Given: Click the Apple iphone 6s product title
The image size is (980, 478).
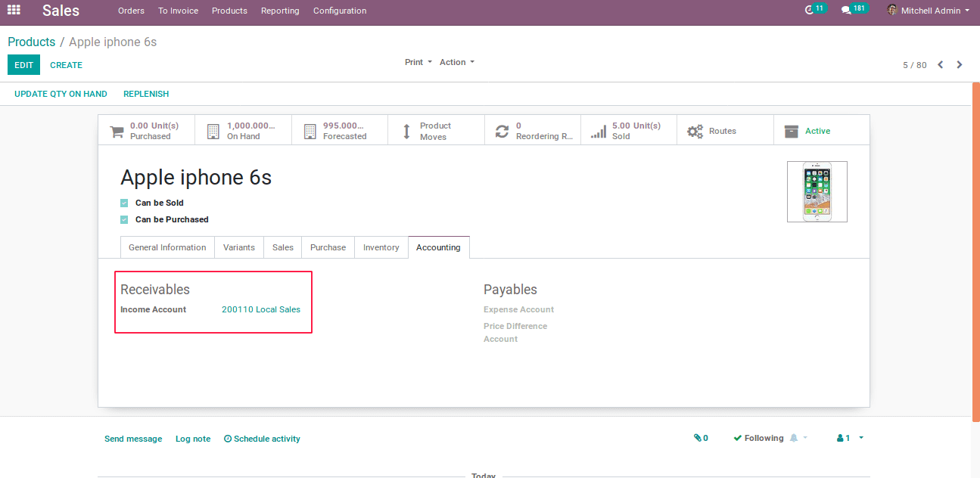Looking at the screenshot, I should pos(196,177).
